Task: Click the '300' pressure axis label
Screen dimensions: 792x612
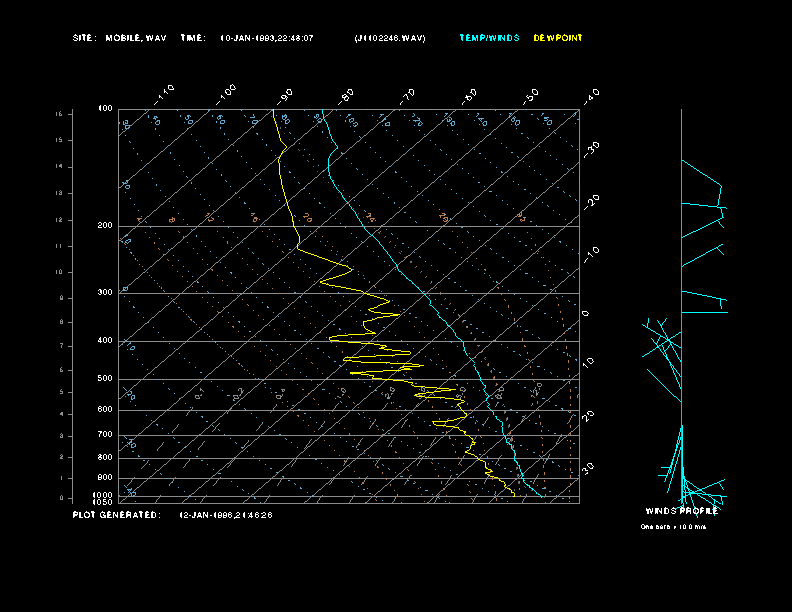Action: pos(105,292)
